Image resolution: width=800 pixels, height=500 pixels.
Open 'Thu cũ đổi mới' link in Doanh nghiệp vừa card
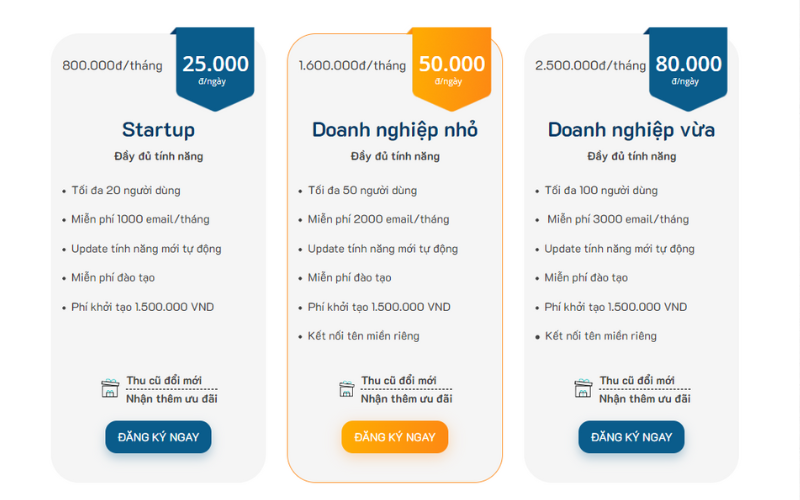(637, 381)
